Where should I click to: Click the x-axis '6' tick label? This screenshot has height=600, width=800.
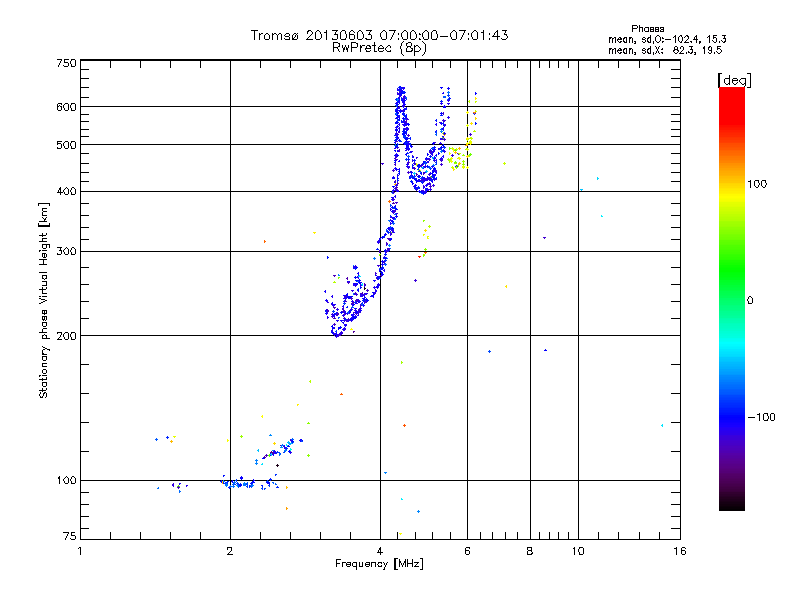[467, 551]
